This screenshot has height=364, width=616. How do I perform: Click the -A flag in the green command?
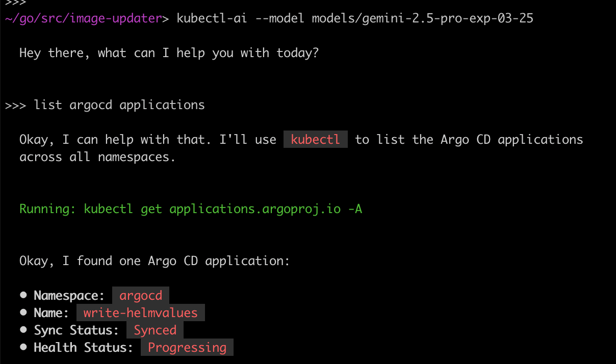355,209
